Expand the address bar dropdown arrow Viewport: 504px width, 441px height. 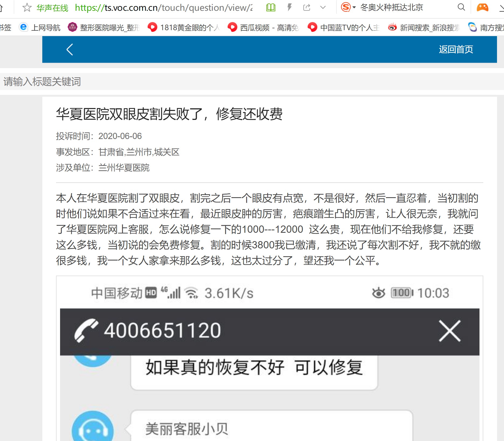(x=323, y=8)
